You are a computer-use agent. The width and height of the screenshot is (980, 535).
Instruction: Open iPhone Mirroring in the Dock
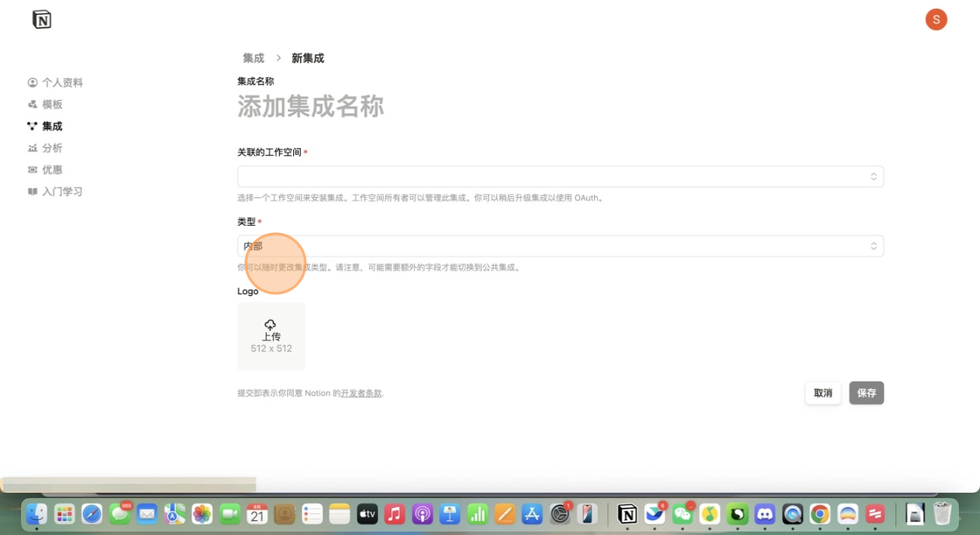click(587, 514)
